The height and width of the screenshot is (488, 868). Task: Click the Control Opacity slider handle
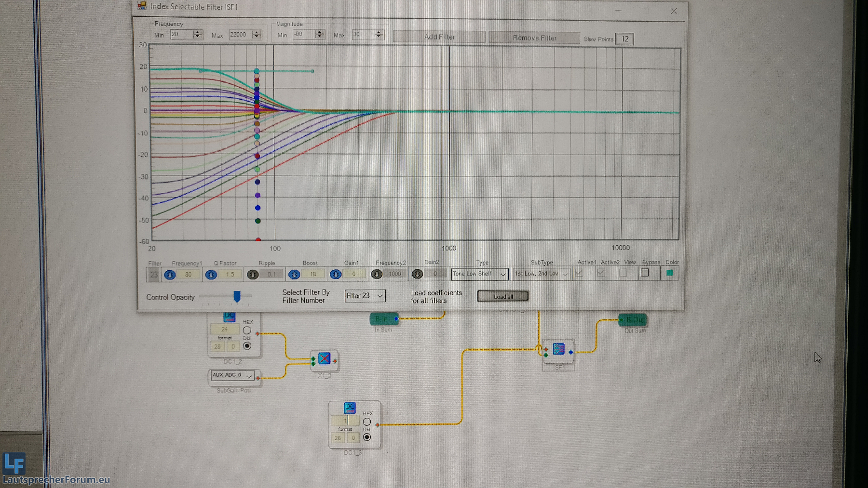click(237, 296)
